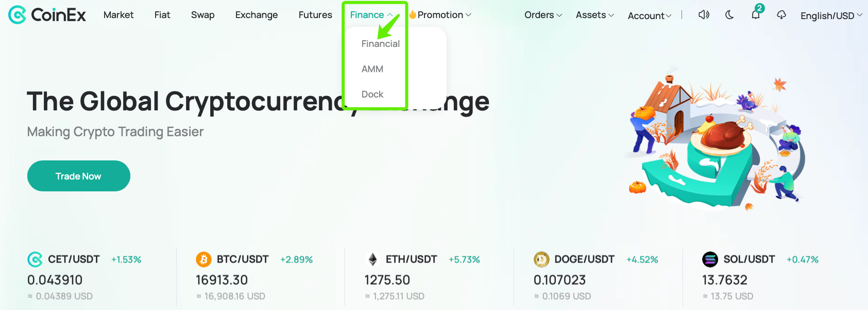Toggle dark mode with the moon icon

pyautogui.click(x=729, y=15)
